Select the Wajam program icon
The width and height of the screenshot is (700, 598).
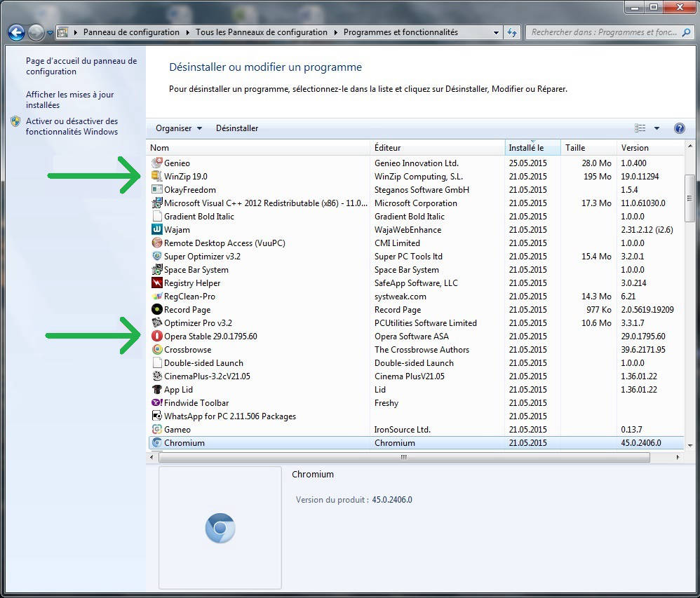click(157, 230)
